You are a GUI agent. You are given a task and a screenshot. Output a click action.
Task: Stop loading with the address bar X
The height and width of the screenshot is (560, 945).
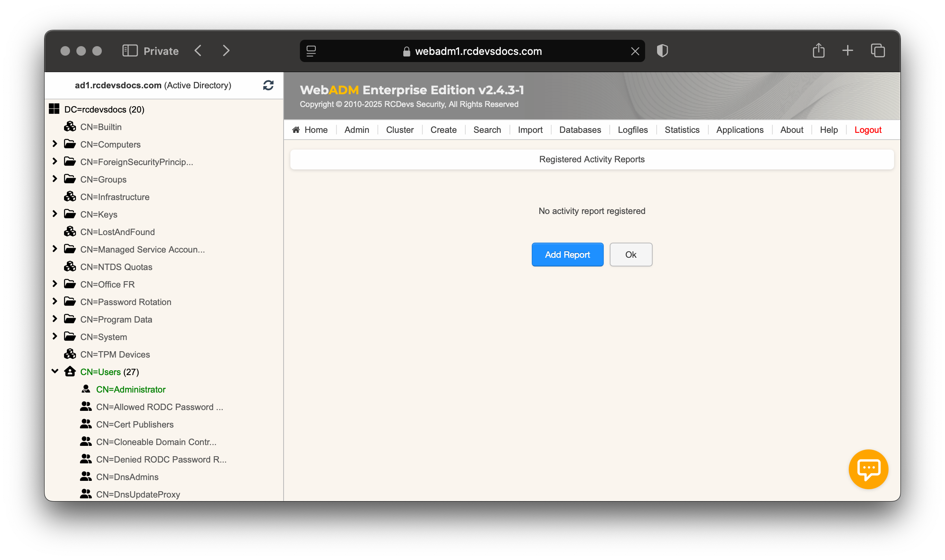635,51
